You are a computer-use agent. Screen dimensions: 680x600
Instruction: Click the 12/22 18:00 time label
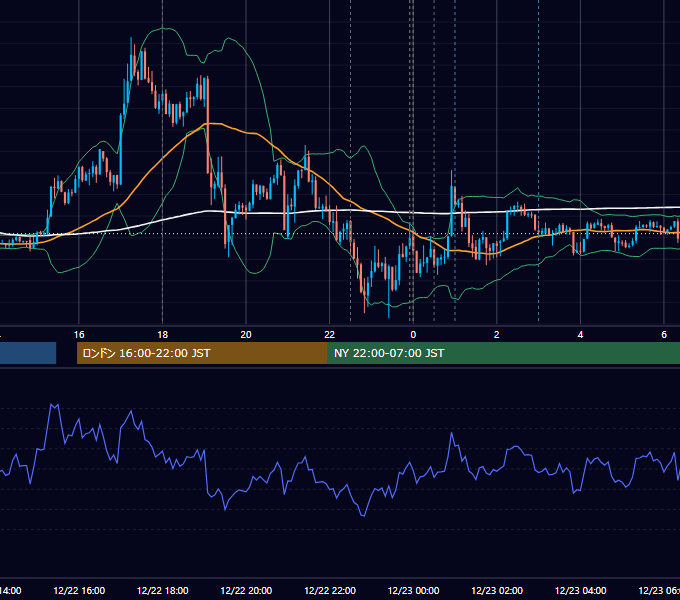tap(163, 590)
